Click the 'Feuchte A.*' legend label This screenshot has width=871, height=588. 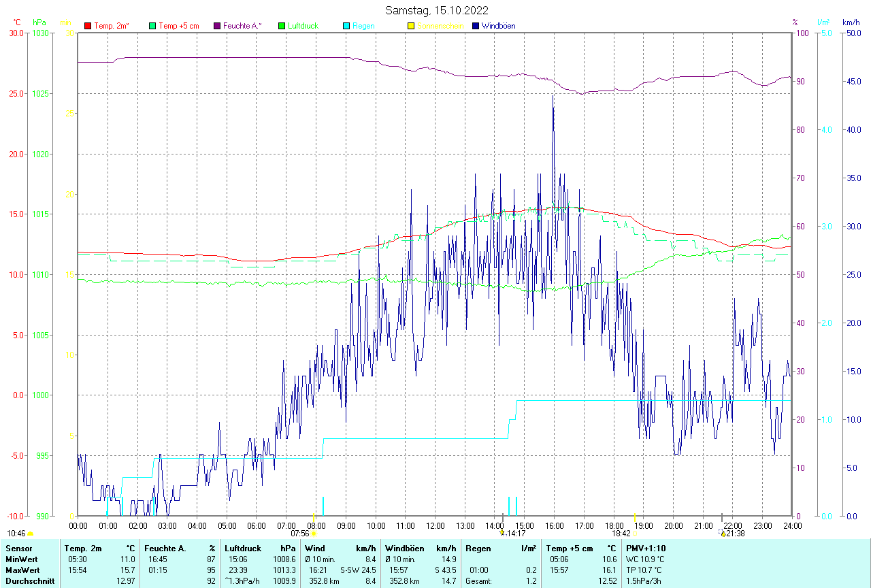[x=242, y=26]
